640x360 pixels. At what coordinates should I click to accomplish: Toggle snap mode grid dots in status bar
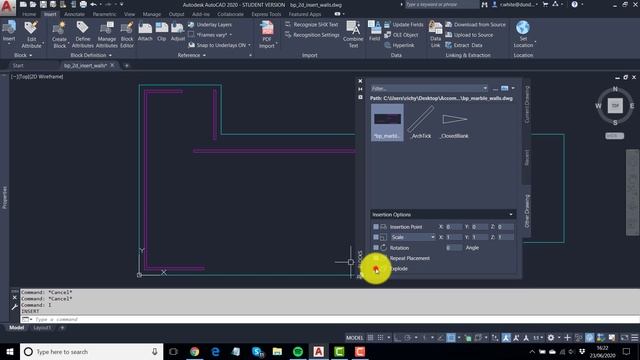pyautogui.click(x=380, y=338)
